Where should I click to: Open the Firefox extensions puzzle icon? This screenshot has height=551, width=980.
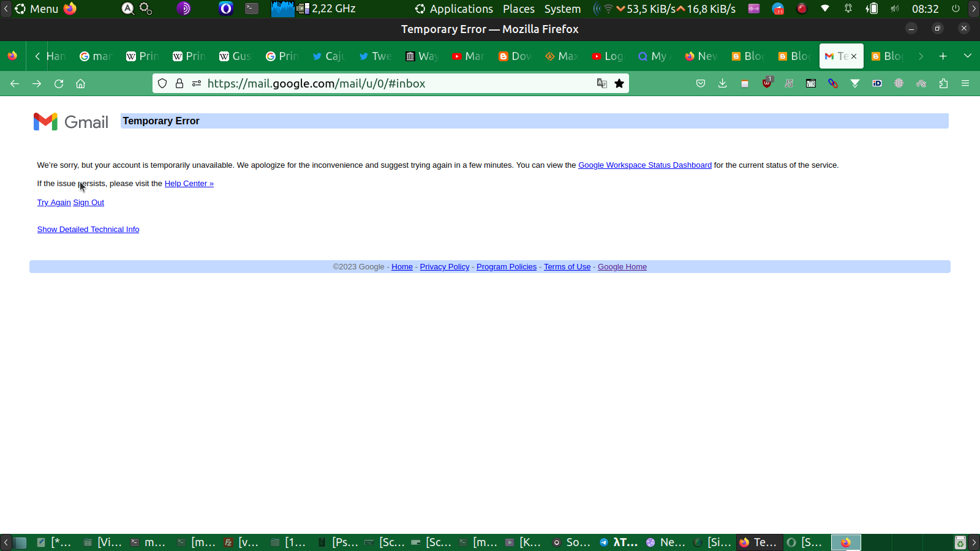[x=943, y=84]
